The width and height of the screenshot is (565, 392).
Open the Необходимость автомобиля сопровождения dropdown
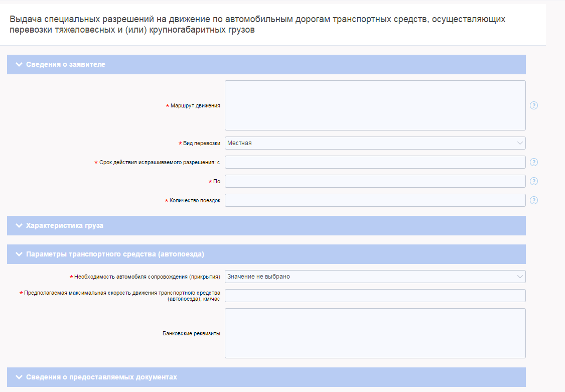tap(375, 277)
